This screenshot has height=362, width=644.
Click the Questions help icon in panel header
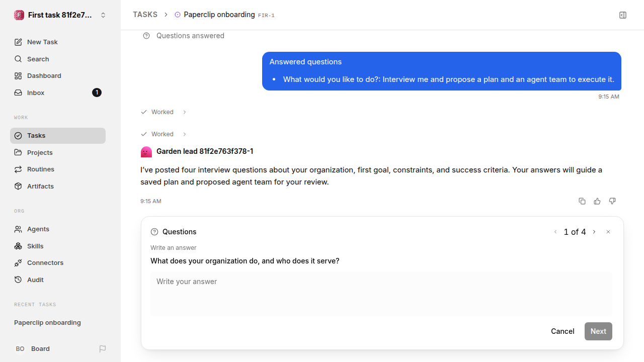(154, 232)
